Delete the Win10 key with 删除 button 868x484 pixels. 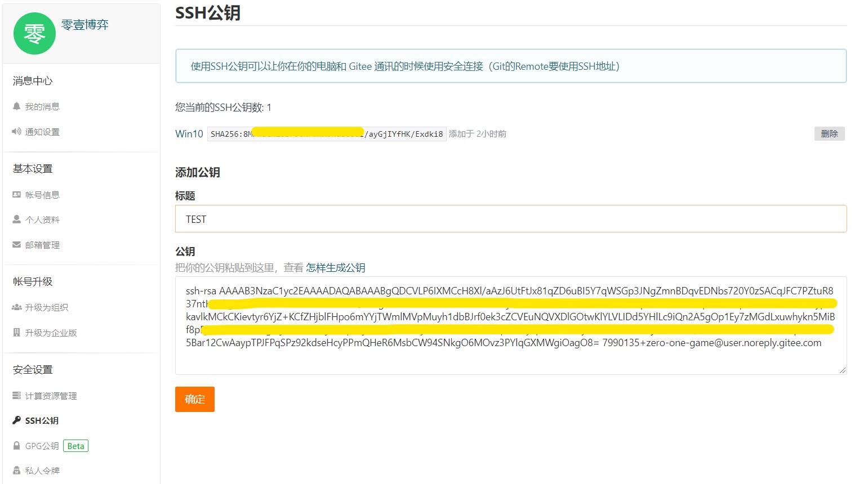[829, 133]
